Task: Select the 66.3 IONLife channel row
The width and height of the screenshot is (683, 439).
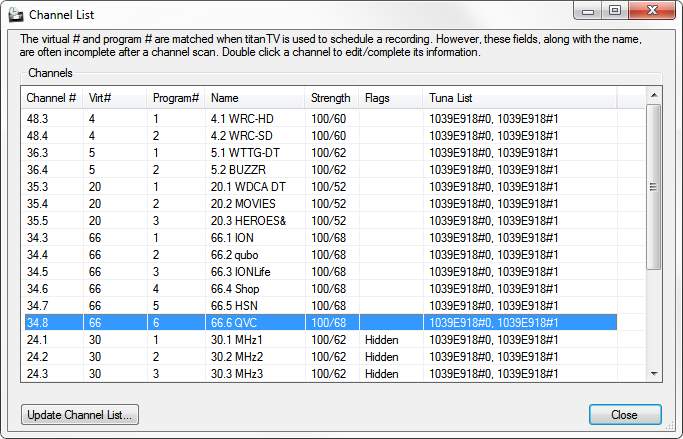Action: pyautogui.click(x=321, y=271)
